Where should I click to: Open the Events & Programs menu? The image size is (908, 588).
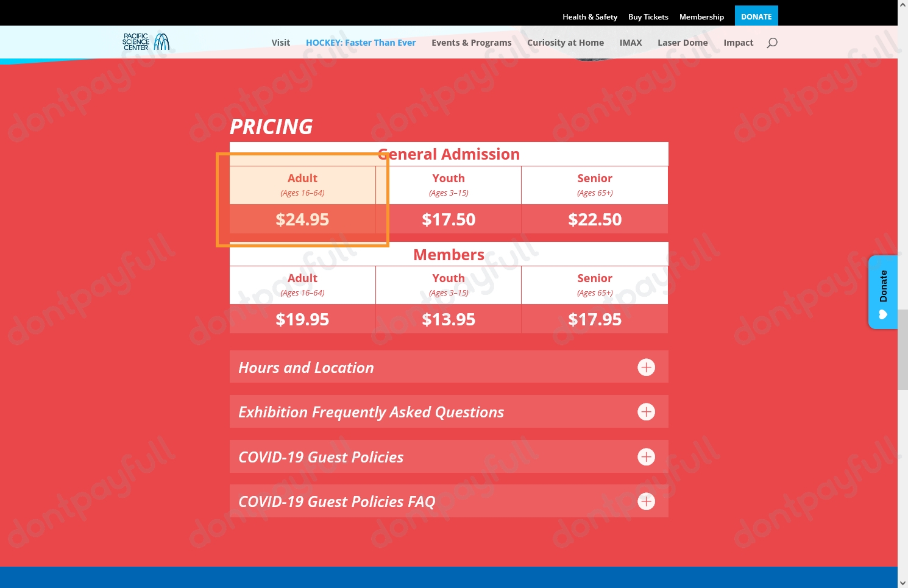pos(471,42)
